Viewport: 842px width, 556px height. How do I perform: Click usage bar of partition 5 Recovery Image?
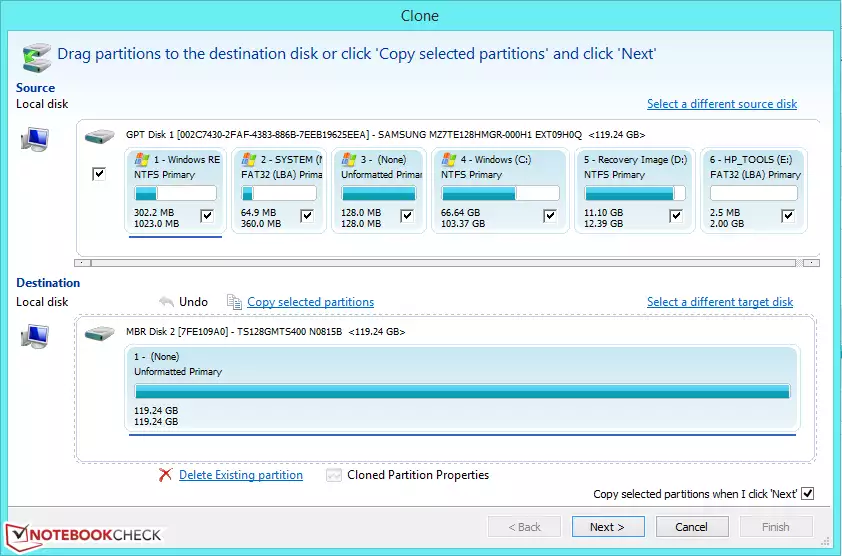click(x=635, y=193)
